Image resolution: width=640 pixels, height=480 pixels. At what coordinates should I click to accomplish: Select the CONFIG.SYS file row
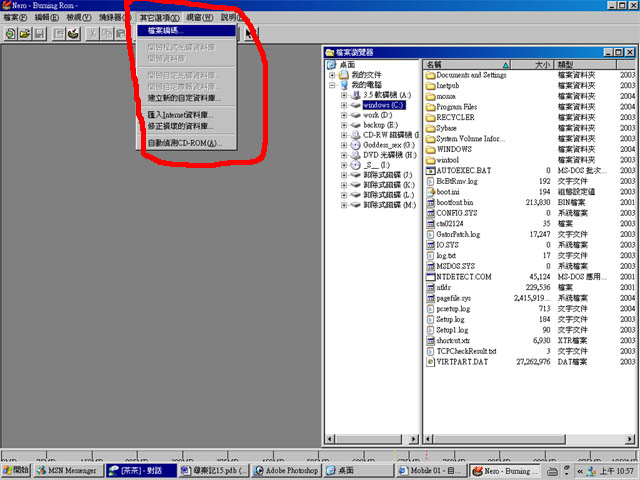click(x=530, y=213)
